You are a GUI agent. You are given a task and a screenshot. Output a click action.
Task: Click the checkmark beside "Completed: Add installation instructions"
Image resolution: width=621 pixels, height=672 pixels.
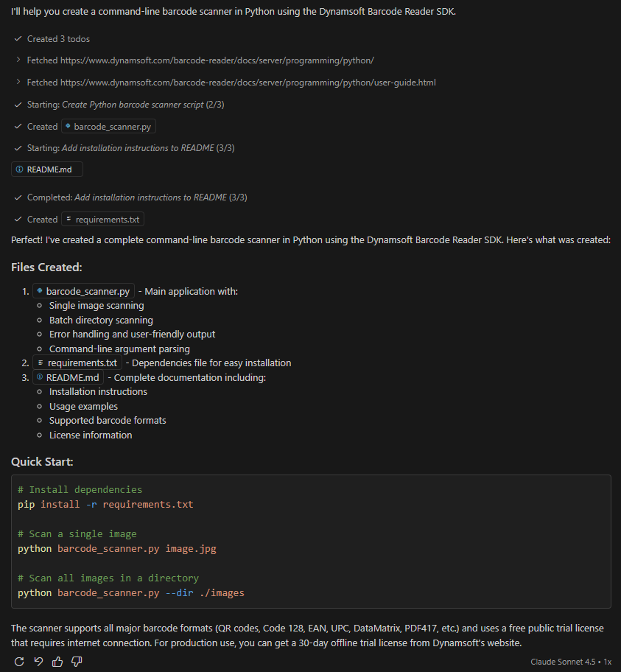tap(18, 197)
